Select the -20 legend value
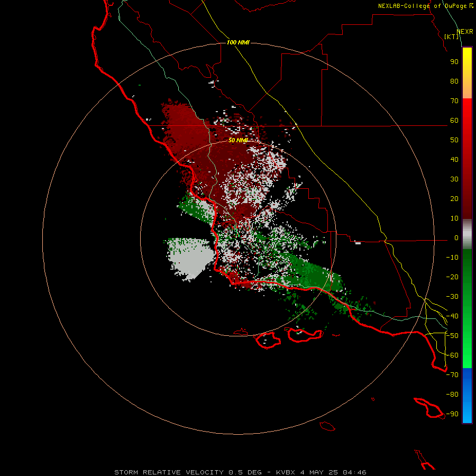Viewport: 476px width, 476px height. tap(452, 277)
